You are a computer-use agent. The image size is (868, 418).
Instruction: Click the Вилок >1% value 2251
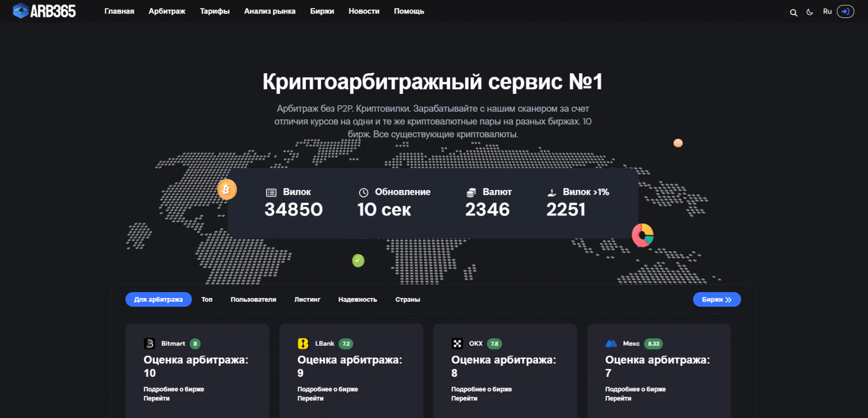(566, 210)
